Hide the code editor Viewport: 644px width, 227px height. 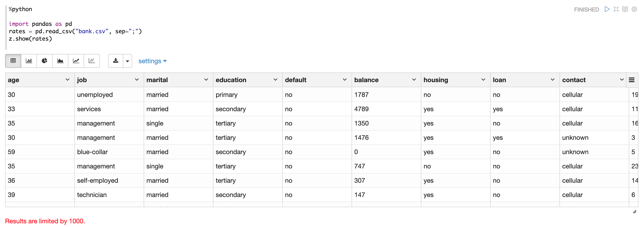point(616,9)
